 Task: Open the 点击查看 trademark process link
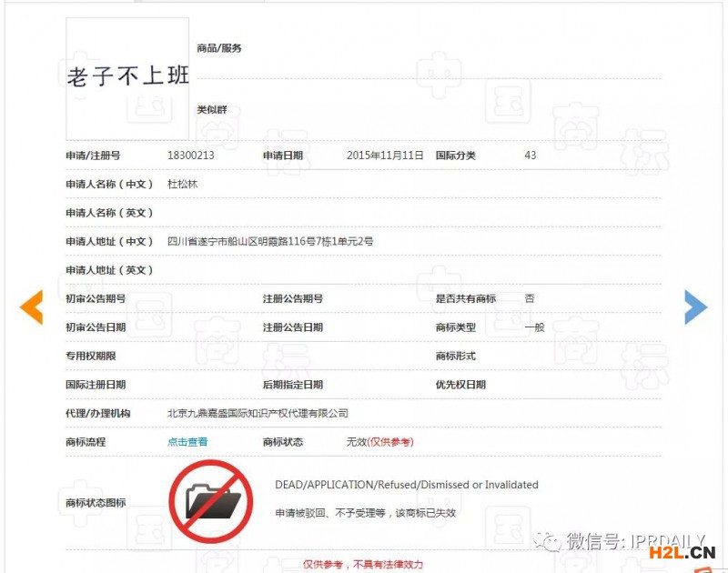click(187, 442)
